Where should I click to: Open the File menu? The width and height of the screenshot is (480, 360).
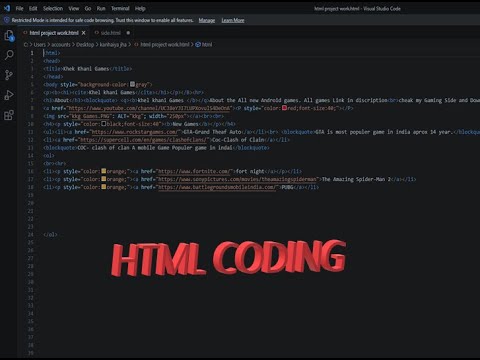coord(20,8)
